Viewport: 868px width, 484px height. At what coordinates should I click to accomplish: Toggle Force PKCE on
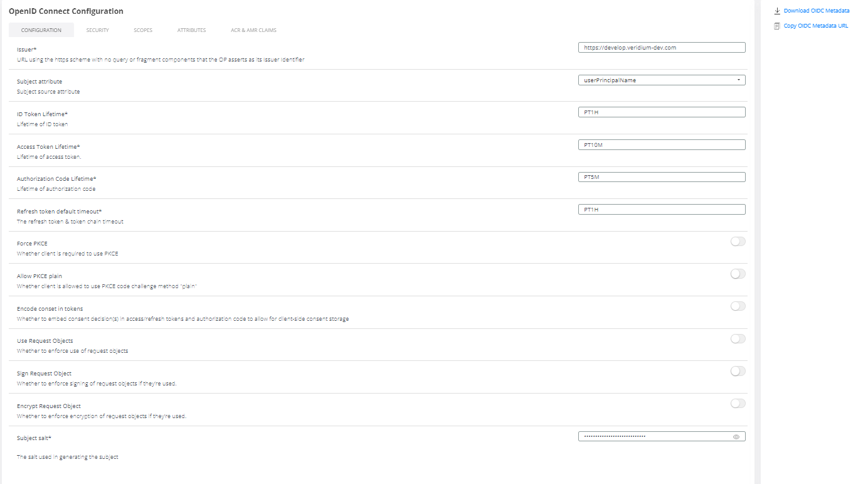pyautogui.click(x=738, y=241)
